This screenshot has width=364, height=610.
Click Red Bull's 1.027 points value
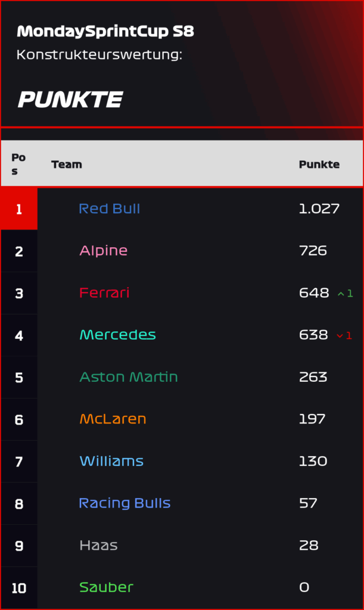click(319, 209)
